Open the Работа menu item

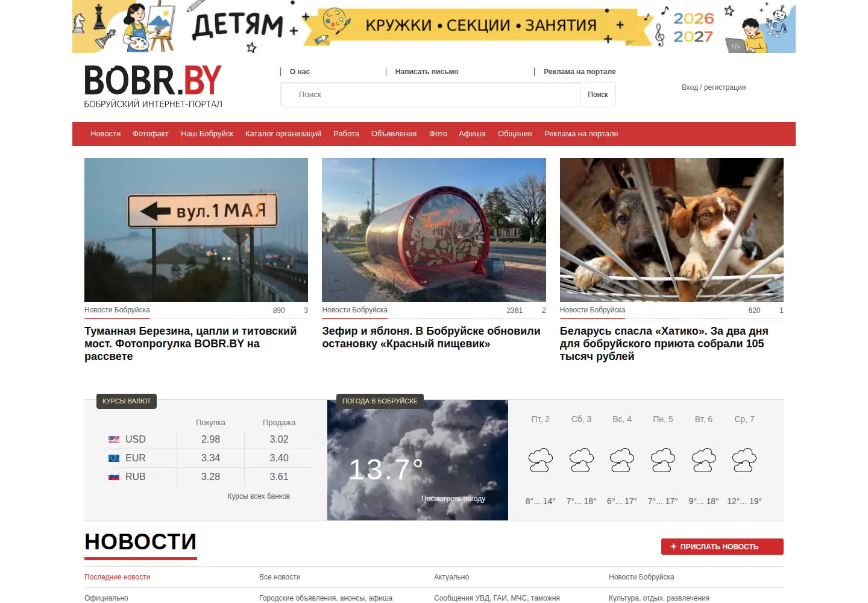coord(346,134)
